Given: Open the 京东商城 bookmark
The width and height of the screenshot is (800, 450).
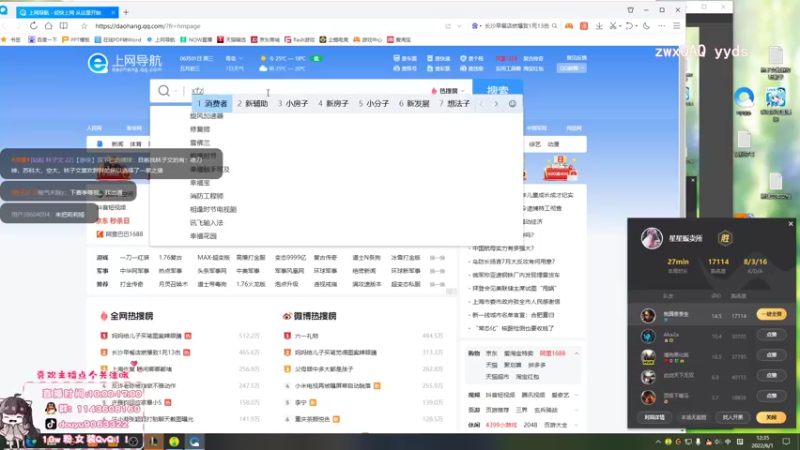Looking at the screenshot, I should 265,40.
